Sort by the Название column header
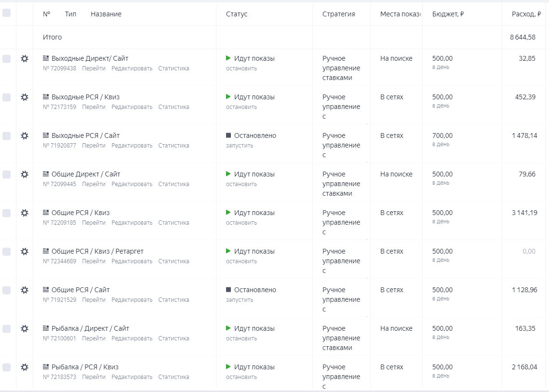The image size is (549, 392). 106,14
